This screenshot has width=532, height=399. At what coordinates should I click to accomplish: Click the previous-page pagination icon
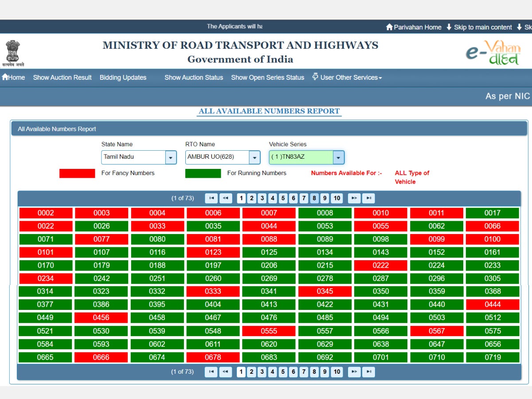tap(226, 198)
